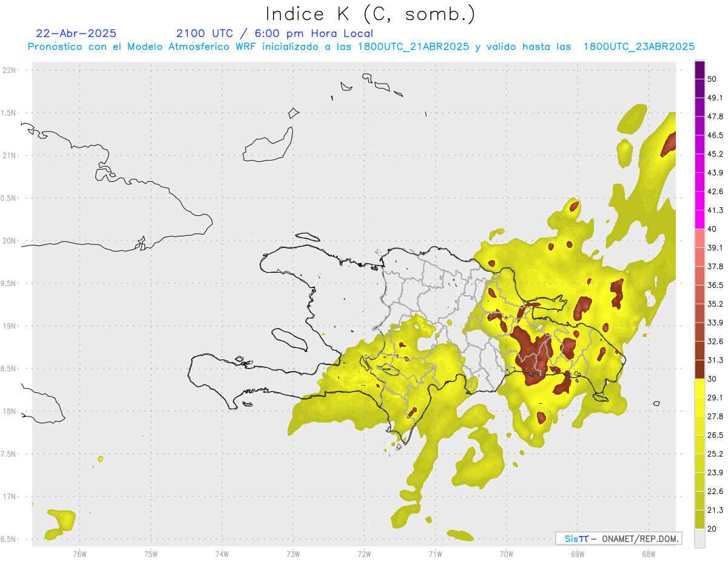Screen dimensions: 728x562
Task: Click the colorbar value 35.2
Action: tap(715, 304)
